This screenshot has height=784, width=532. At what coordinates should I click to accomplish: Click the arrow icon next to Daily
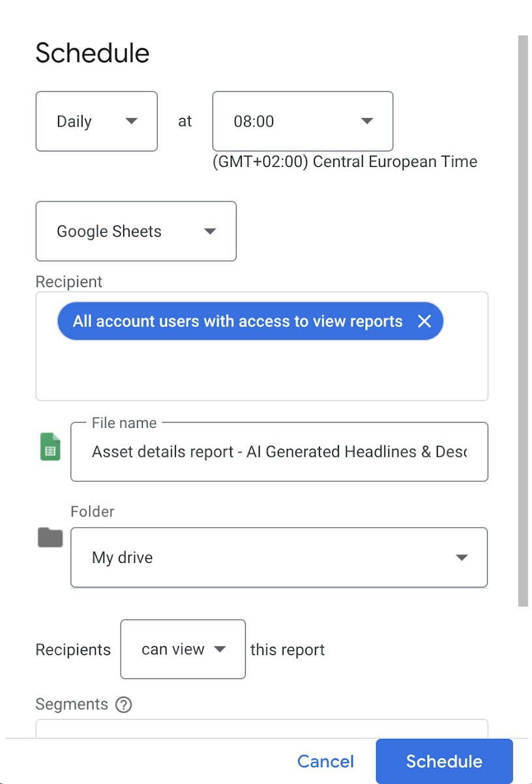click(x=131, y=121)
